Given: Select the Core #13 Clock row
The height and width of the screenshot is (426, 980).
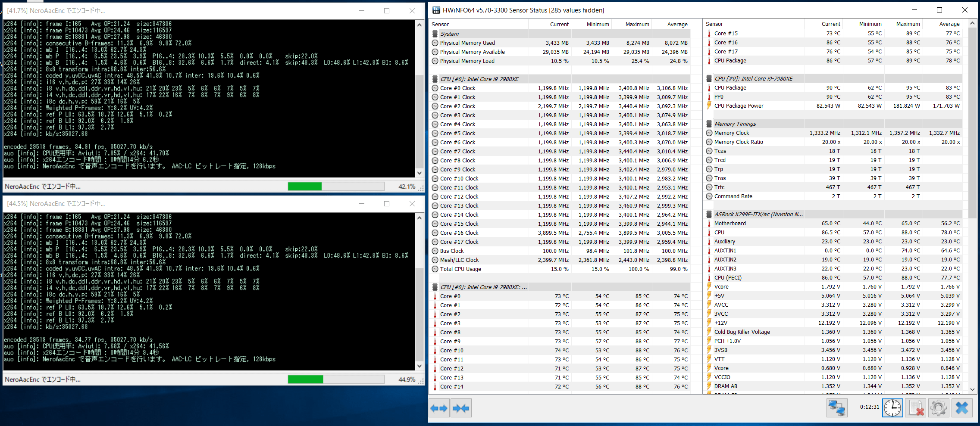Looking at the screenshot, I should pyautogui.click(x=560, y=205).
